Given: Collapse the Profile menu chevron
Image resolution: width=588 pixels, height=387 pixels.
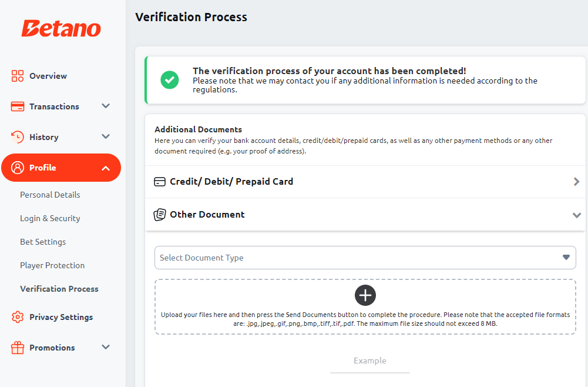Looking at the screenshot, I should [106, 168].
